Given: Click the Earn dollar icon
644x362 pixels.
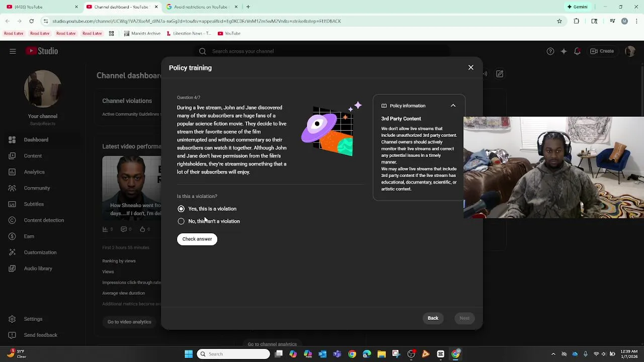Looking at the screenshot, I should (12, 236).
